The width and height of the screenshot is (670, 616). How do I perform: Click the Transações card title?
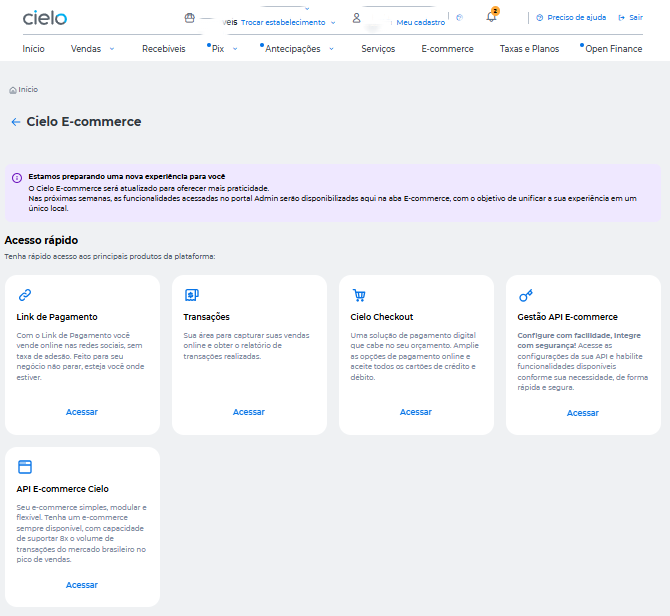[x=206, y=317]
